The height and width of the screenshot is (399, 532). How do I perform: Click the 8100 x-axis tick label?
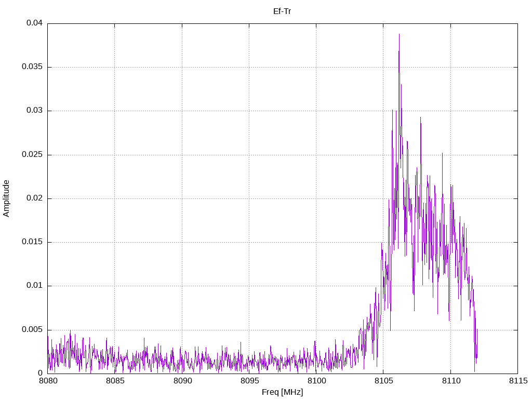(316, 381)
